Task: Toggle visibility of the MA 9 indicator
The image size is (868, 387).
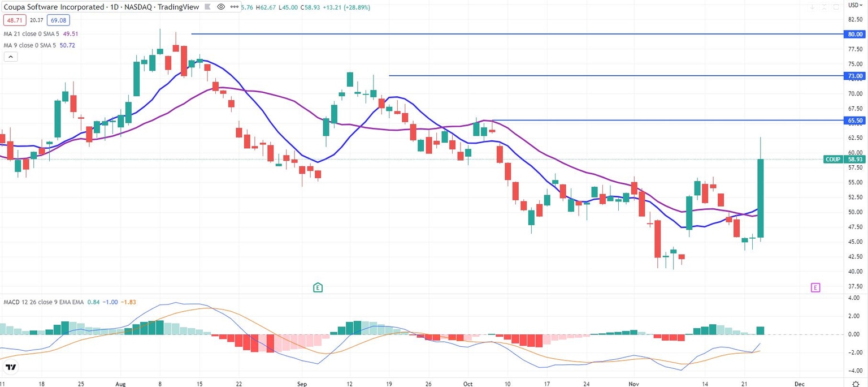Action: click(37, 45)
